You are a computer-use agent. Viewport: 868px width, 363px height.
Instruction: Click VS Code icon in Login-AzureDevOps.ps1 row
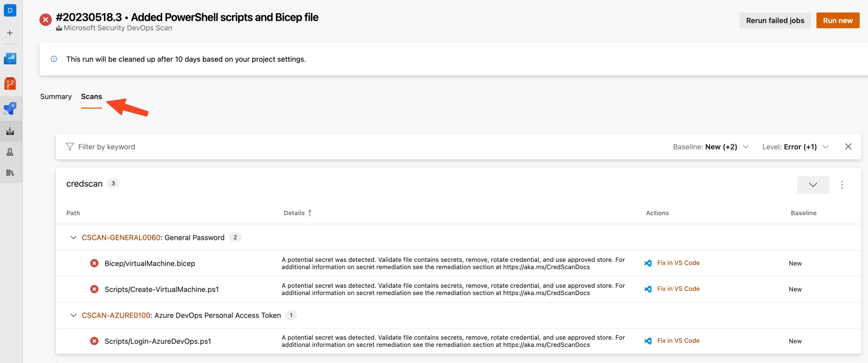tap(648, 341)
